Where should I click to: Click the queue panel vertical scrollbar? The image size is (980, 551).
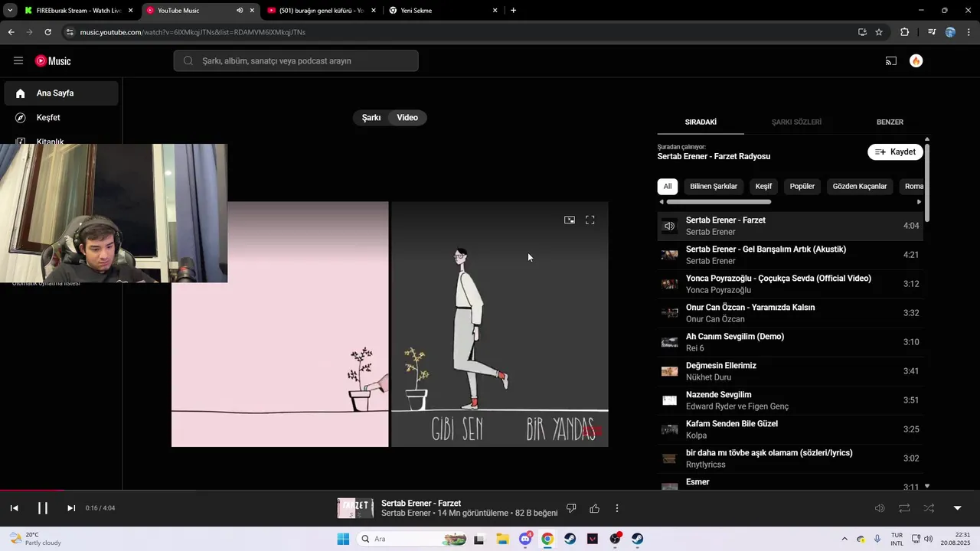pos(927,182)
